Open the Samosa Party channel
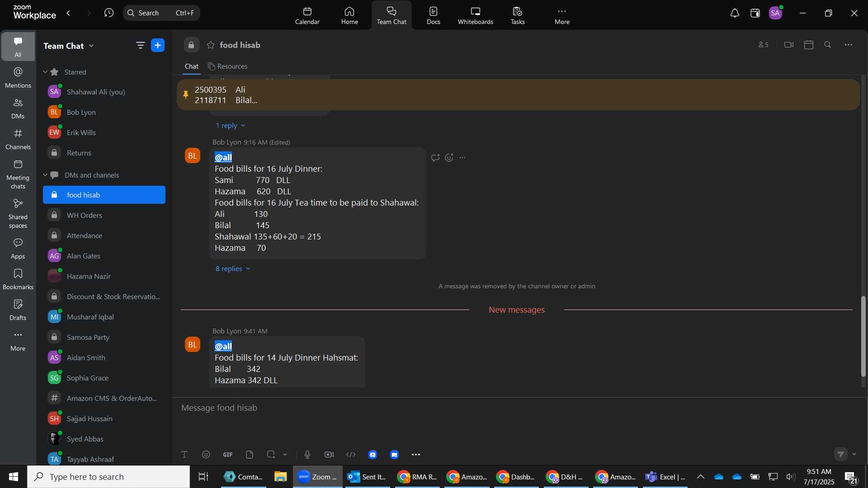Screen dimensions: 868x488 [x=104, y=337]
